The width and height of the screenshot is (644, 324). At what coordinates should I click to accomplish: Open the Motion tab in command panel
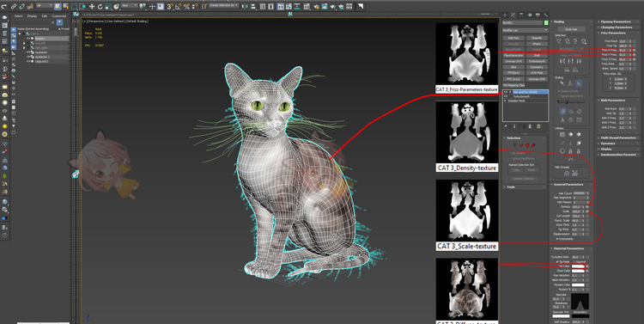(x=530, y=15)
